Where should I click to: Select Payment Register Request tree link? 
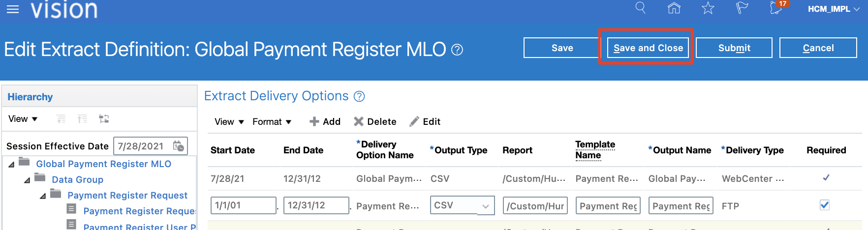[x=127, y=196]
